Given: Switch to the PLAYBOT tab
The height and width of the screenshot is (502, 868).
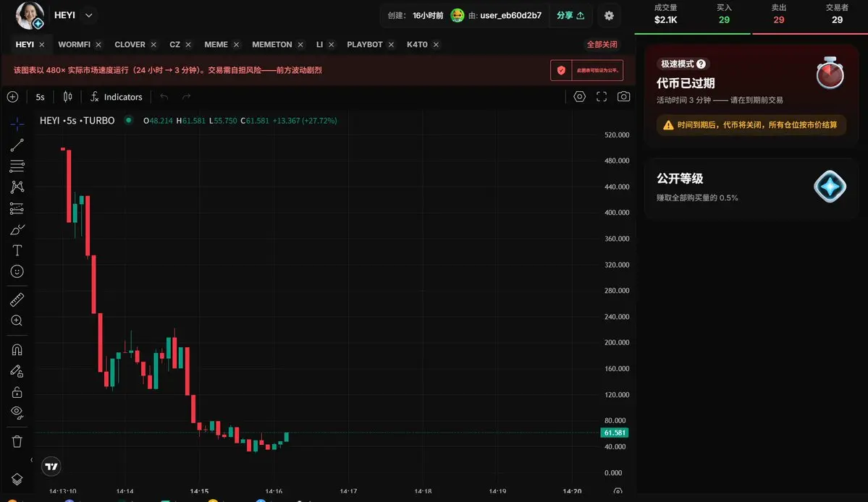Looking at the screenshot, I should click(365, 44).
